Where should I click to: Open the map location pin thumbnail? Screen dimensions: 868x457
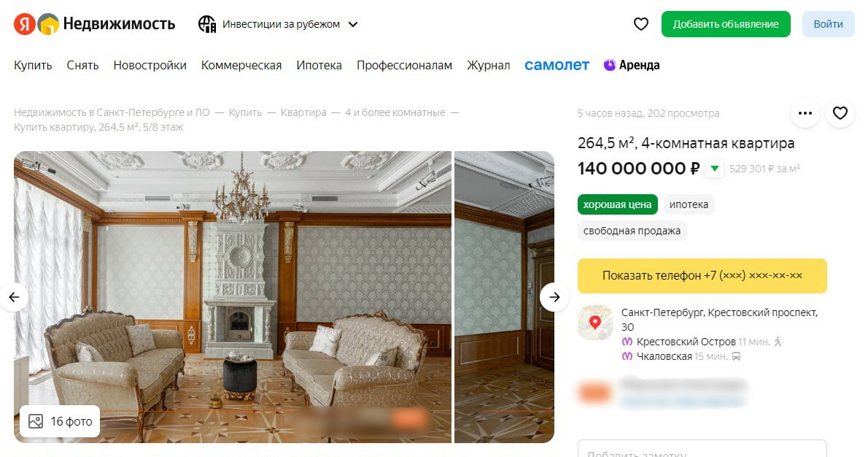tap(595, 322)
